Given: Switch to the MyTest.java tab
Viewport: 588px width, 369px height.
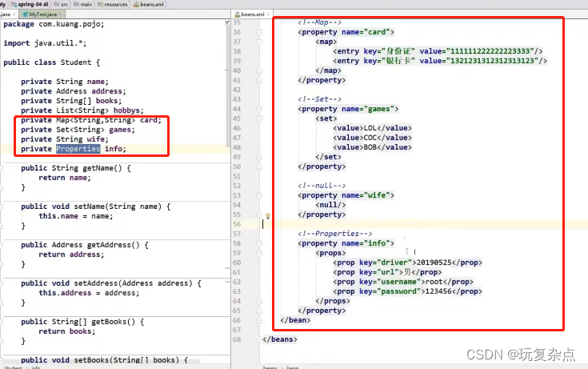Looking at the screenshot, I should 42,14.
